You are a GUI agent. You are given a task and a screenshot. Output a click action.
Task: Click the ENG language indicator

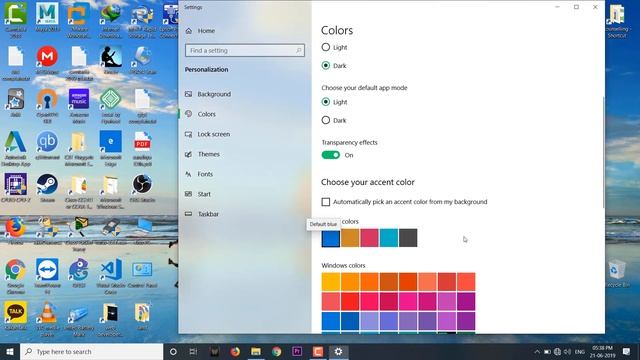(580, 351)
